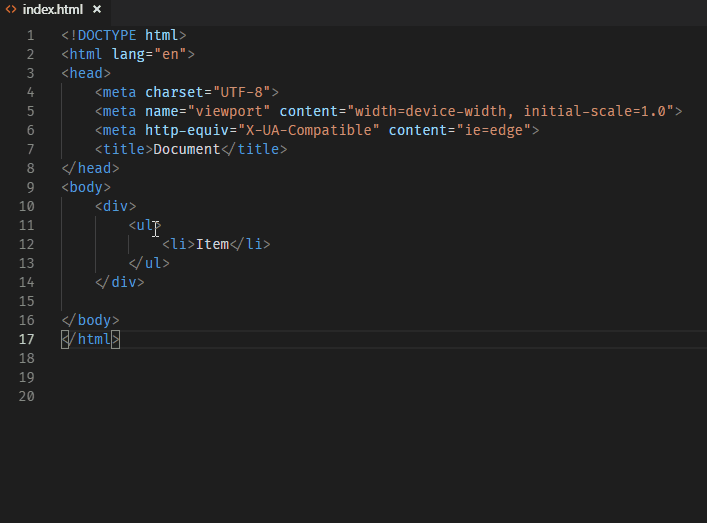Screen dimensions: 707x523
Task: Click the closing ul tag on line 13
Action: pyautogui.click(x=149, y=263)
